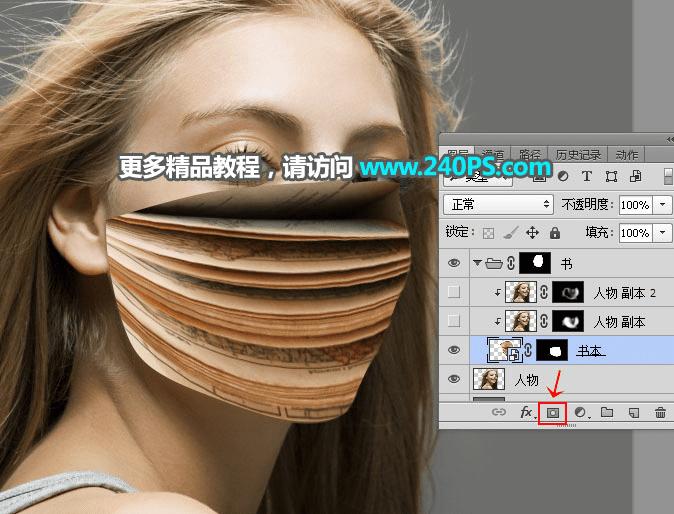Select the 人物 layer name at the bottom

click(527, 379)
